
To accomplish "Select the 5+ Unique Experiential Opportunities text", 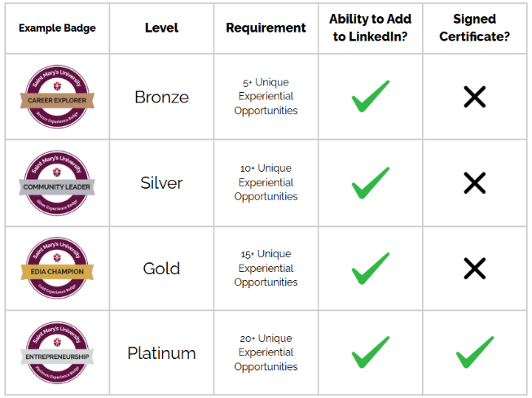I will click(x=266, y=97).
